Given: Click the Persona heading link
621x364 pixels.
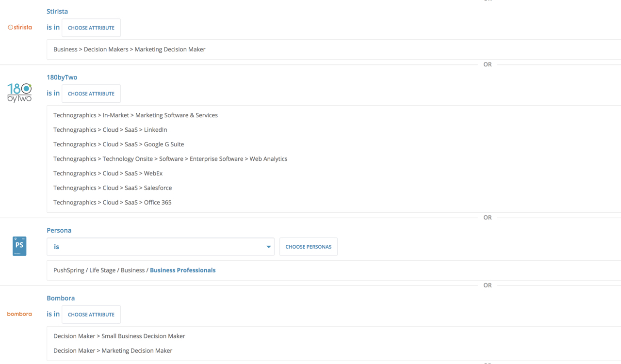Looking at the screenshot, I should 59,230.
